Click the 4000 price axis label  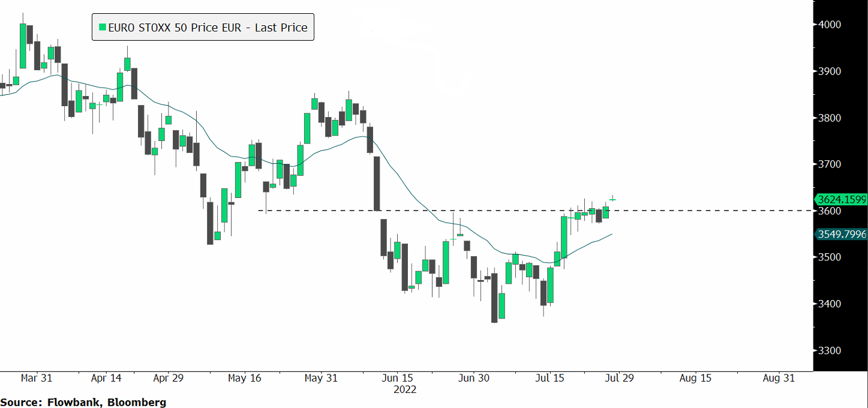pyautogui.click(x=830, y=25)
